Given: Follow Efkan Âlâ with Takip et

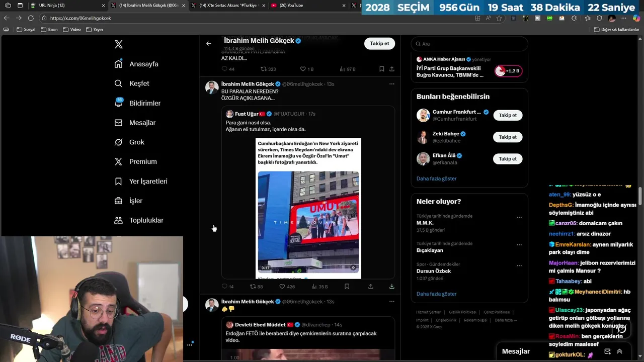Looking at the screenshot, I should (508, 159).
